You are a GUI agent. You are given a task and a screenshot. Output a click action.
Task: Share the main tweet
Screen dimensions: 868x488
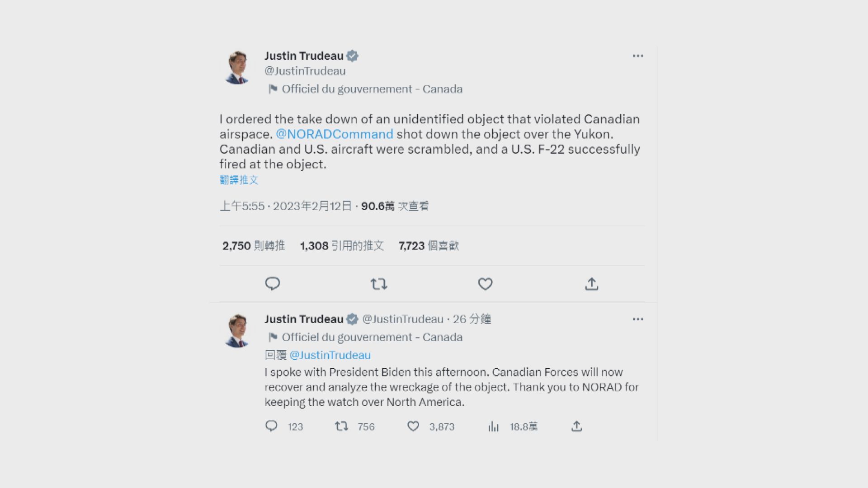click(x=591, y=284)
